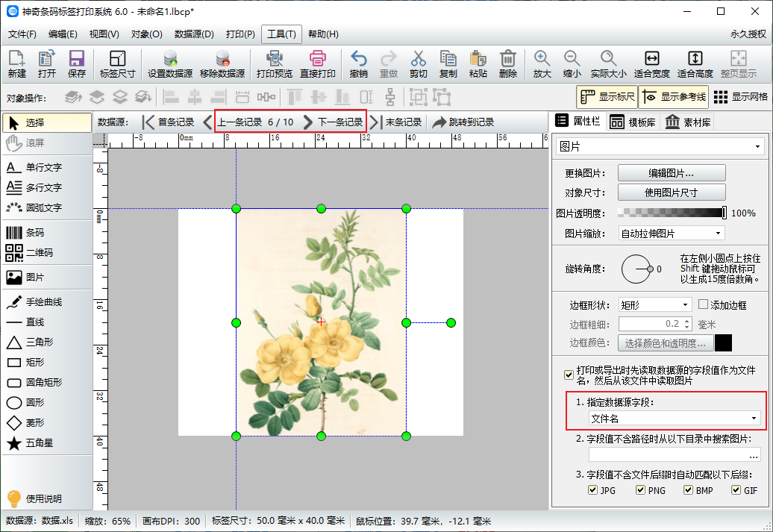Screen dimensions: 773x532
Task: Switch to the 素材库 tab
Action: coord(688,122)
